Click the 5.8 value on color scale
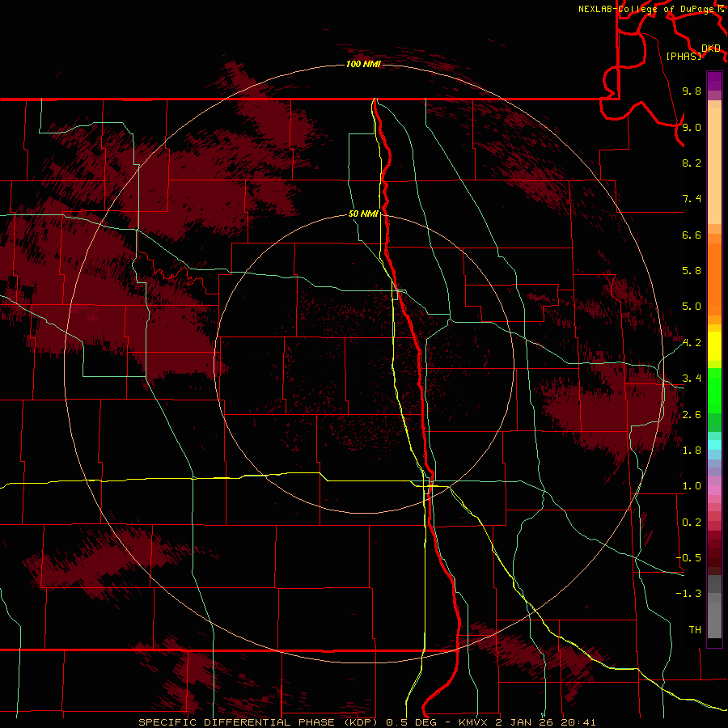Viewport: 728px width, 728px height. pos(692,271)
